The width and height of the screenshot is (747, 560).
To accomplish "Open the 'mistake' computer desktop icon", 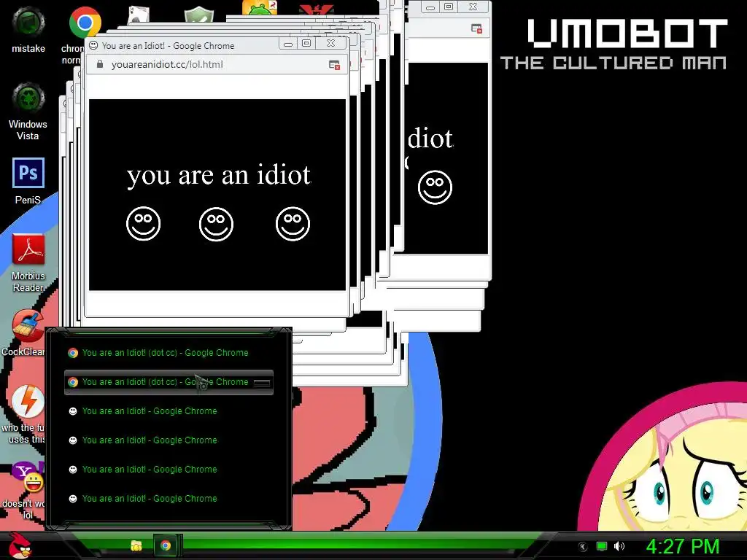I will 28,22.
